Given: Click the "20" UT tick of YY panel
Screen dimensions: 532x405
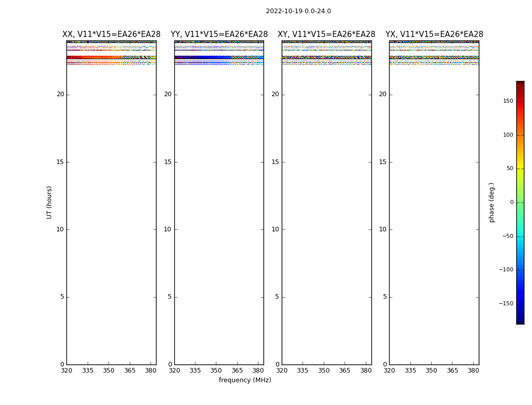Looking at the screenshot, I should click(x=168, y=94).
